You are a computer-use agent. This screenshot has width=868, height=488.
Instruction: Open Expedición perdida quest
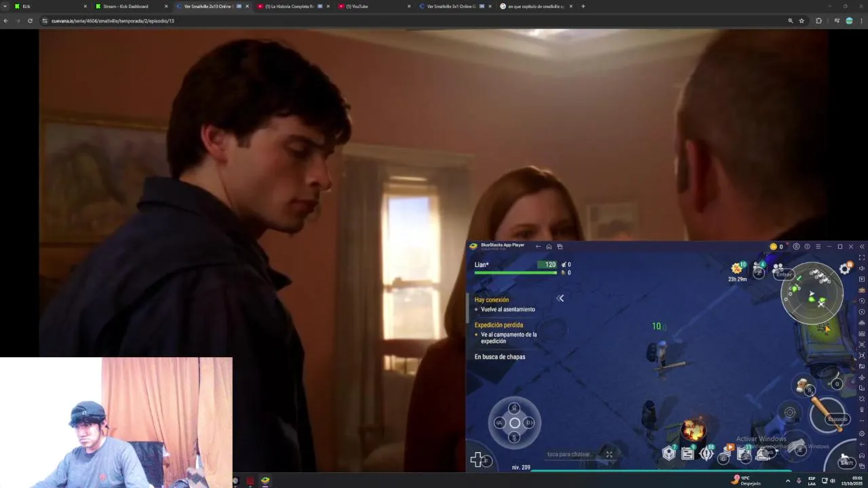[x=498, y=325]
